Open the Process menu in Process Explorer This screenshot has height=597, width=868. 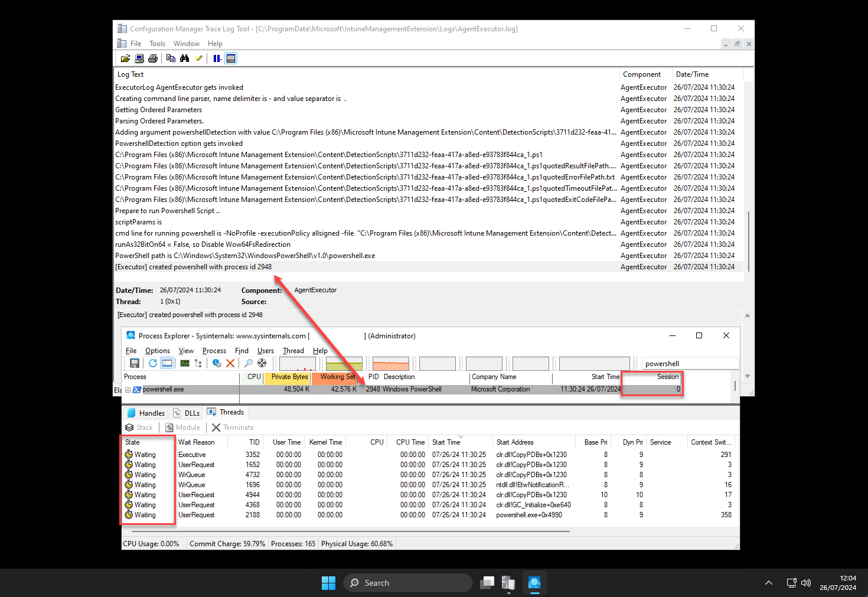coord(214,351)
